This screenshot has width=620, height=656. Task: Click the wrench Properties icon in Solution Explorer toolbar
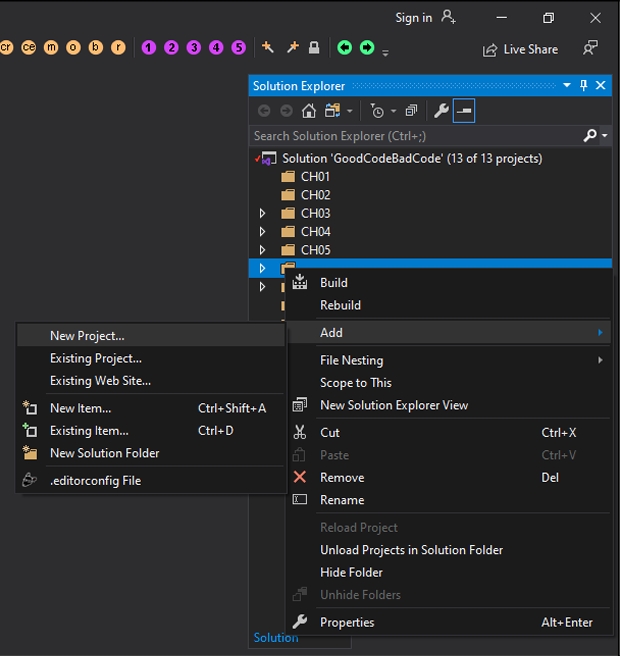pyautogui.click(x=441, y=111)
